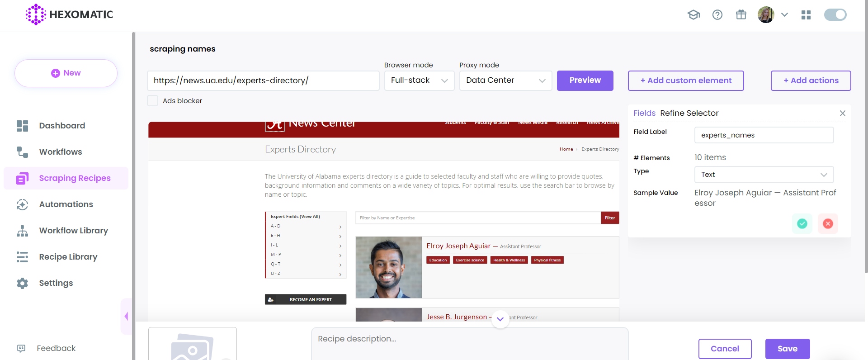Go to Dashboard in sidebar
868x360 pixels.
pyautogui.click(x=62, y=126)
